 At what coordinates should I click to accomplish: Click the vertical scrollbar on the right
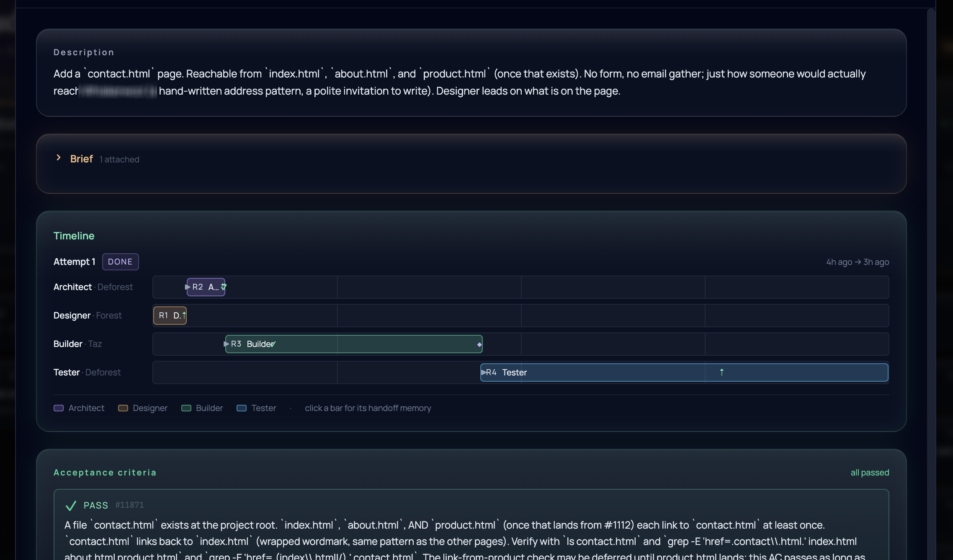click(x=931, y=284)
